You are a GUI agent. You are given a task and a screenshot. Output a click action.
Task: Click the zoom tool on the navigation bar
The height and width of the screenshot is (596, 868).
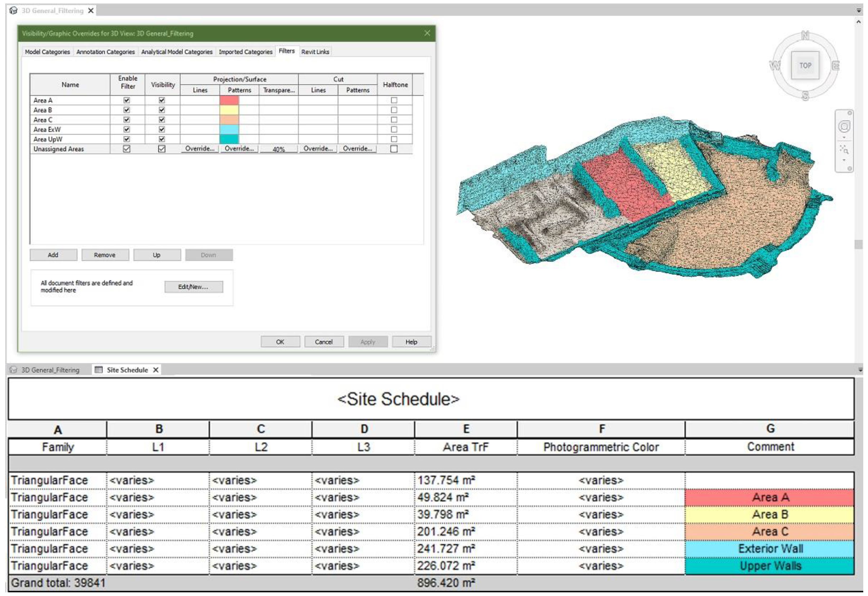(844, 150)
